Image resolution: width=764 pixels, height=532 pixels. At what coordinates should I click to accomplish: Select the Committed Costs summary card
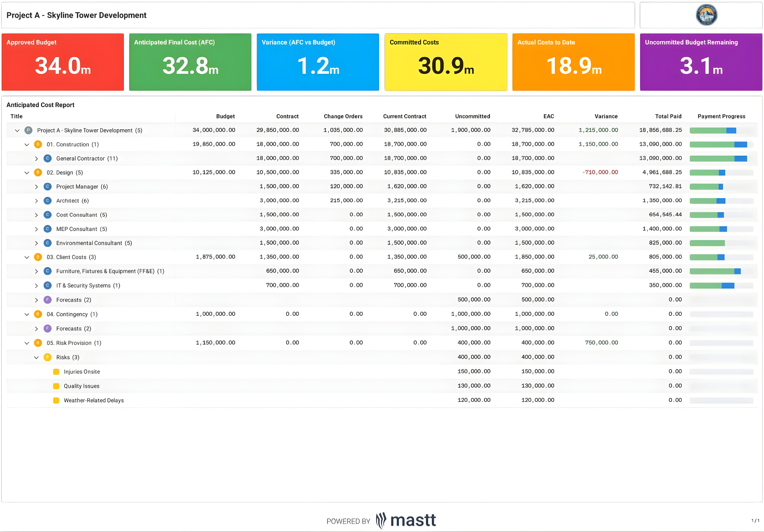coord(445,62)
